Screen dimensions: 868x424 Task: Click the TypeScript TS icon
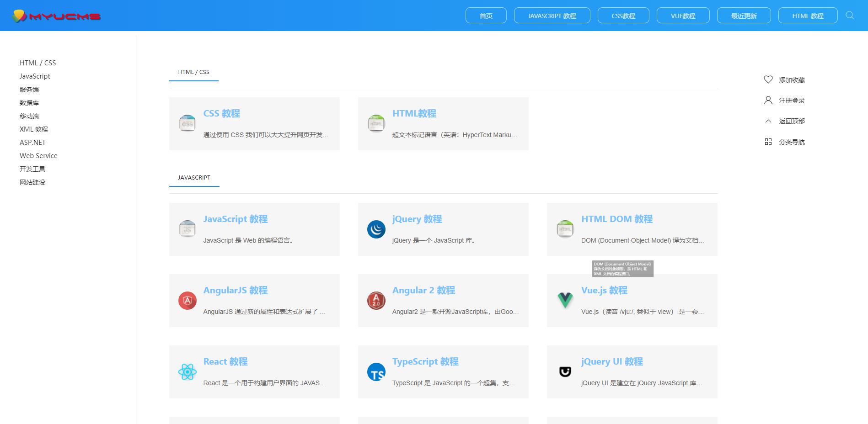point(376,371)
